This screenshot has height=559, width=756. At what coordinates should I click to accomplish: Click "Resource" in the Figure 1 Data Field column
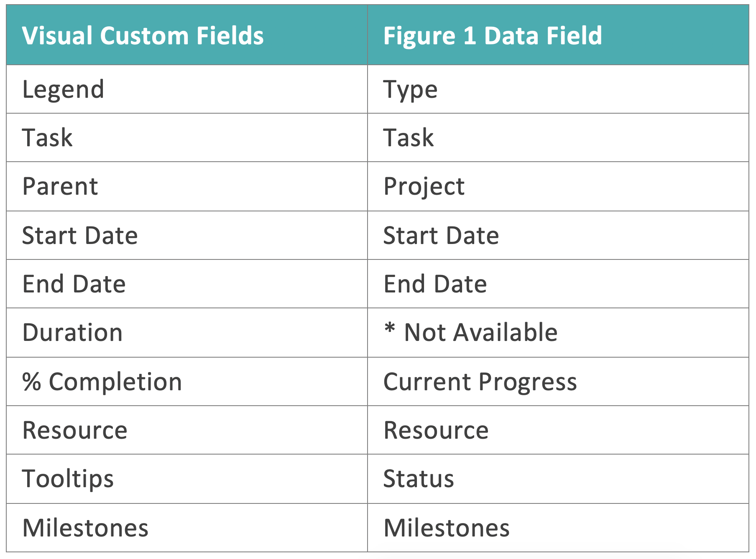(x=436, y=430)
